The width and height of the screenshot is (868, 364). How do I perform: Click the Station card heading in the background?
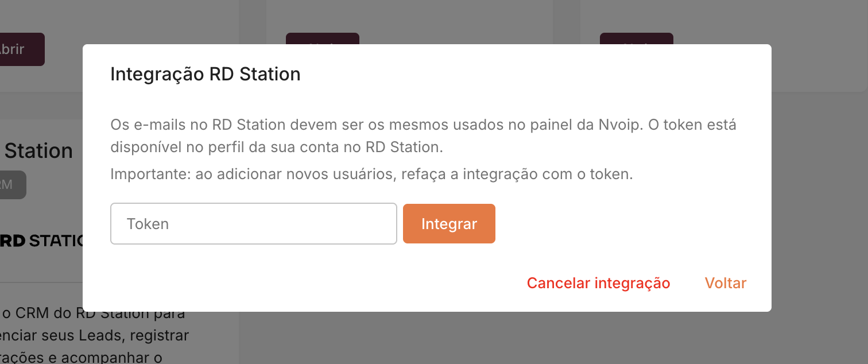(x=38, y=151)
